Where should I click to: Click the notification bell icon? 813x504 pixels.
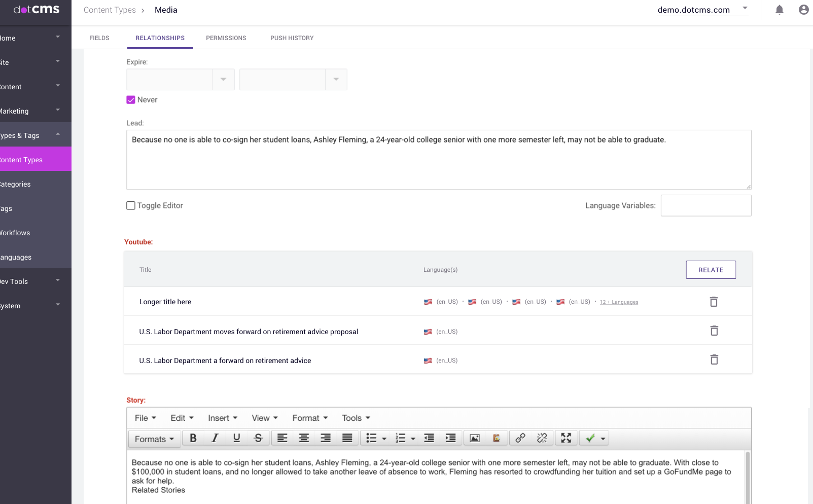click(780, 10)
